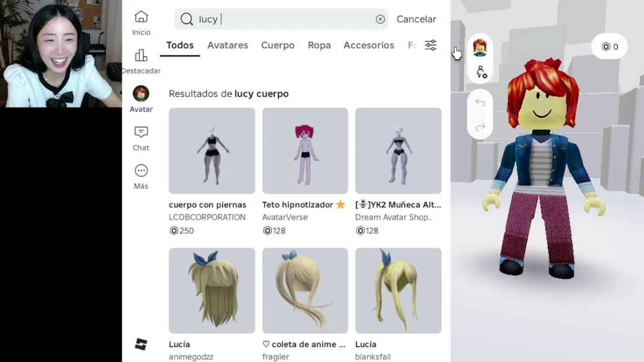Switch to the Avatares tab
The height and width of the screenshot is (362, 644).
227,45
